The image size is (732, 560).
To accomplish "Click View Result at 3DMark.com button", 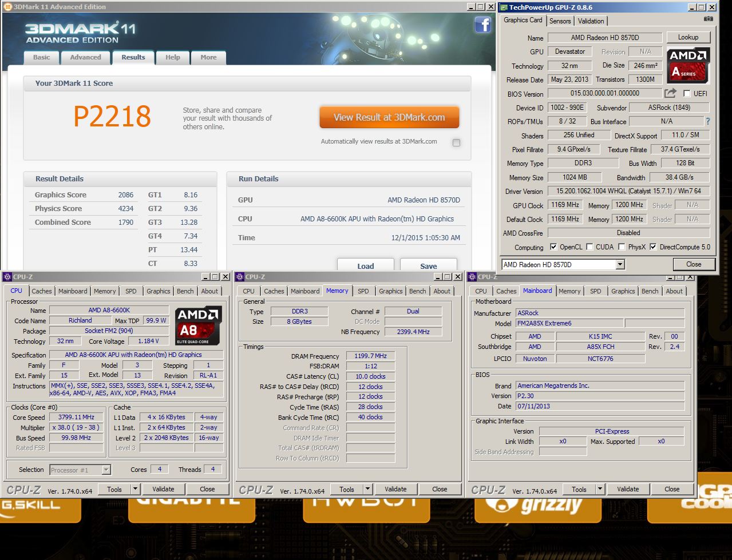I will pos(389,117).
